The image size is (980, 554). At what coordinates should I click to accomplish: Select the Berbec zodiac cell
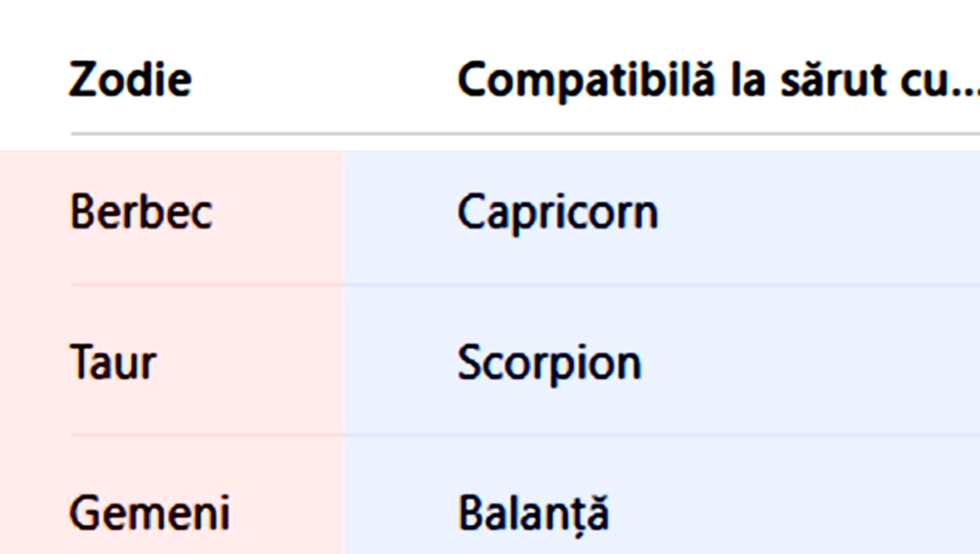point(141,212)
